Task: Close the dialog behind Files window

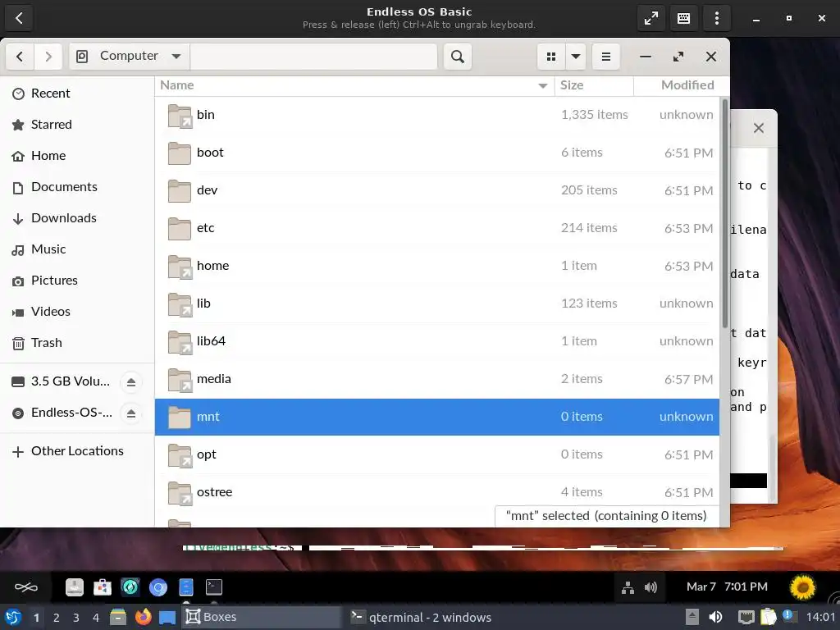Action: pyautogui.click(x=759, y=128)
